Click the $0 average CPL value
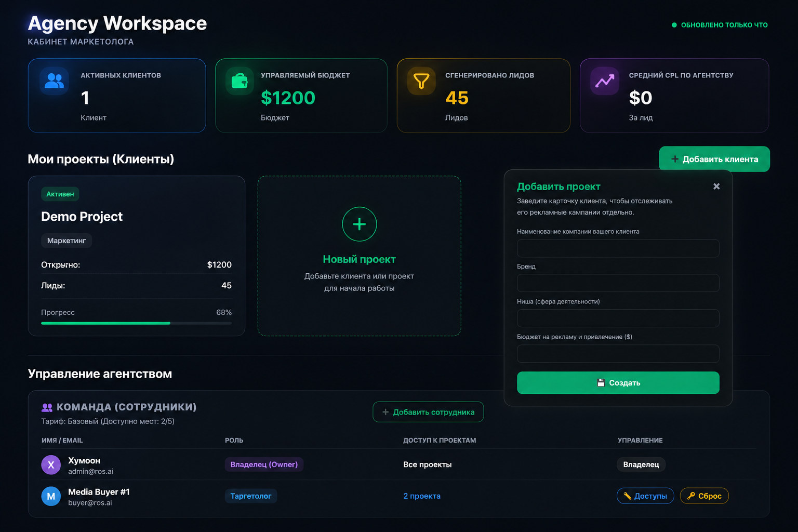The width and height of the screenshot is (798, 532). tap(641, 98)
